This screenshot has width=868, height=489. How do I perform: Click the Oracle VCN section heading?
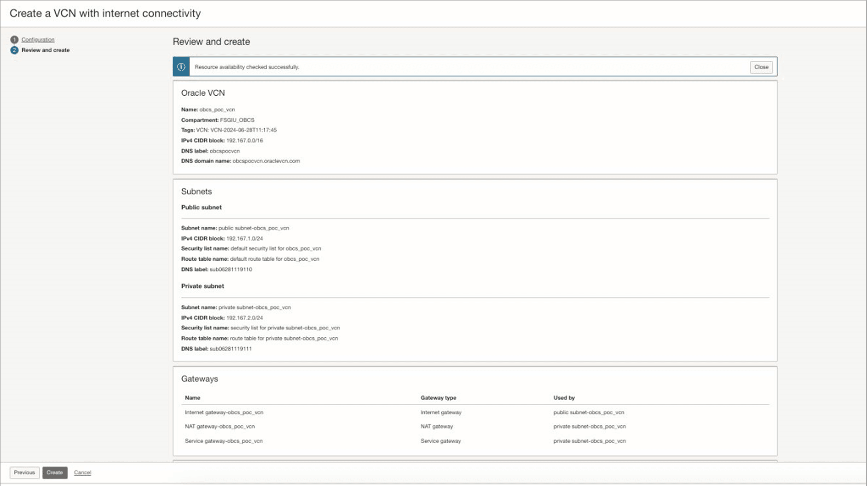pyautogui.click(x=203, y=93)
